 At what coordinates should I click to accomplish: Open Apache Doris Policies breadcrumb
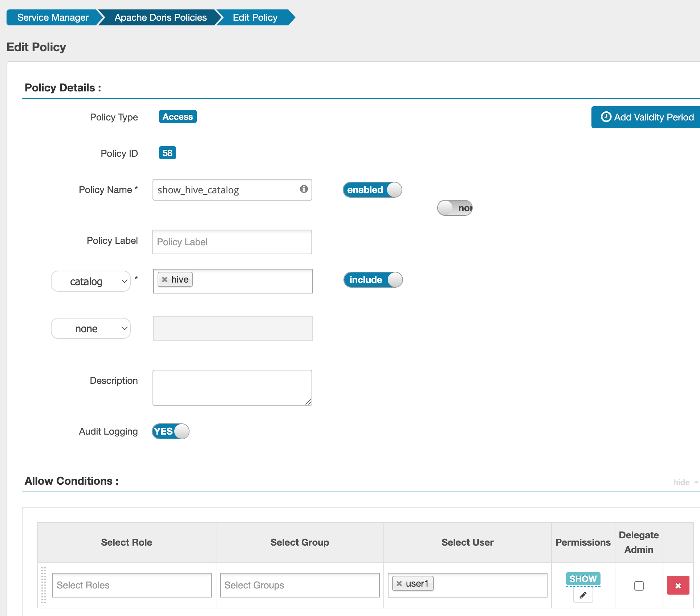pos(160,17)
